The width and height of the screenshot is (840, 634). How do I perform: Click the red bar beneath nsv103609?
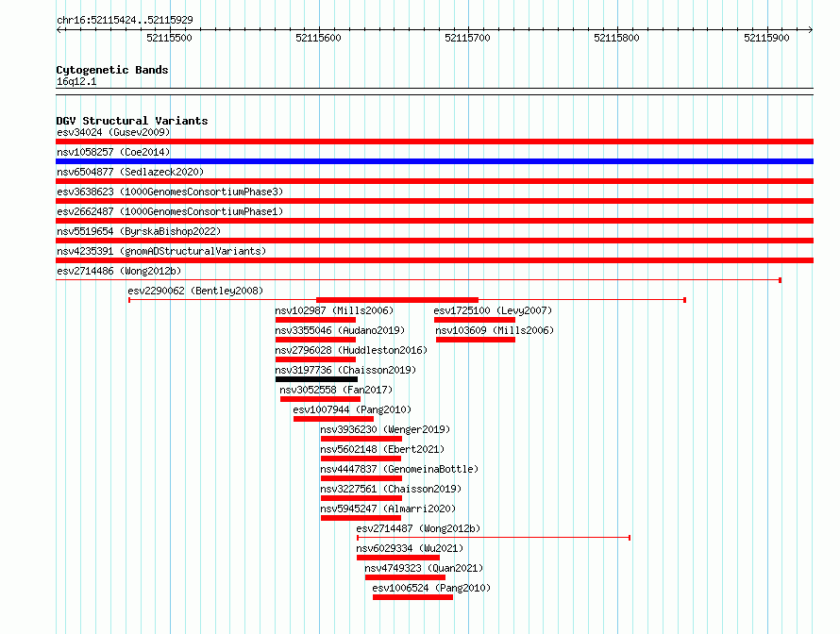[476, 340]
